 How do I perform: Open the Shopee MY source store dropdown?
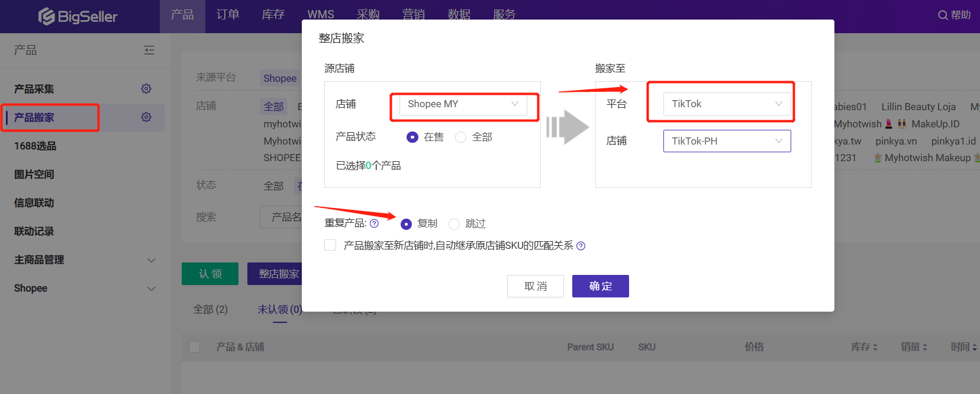(x=463, y=104)
